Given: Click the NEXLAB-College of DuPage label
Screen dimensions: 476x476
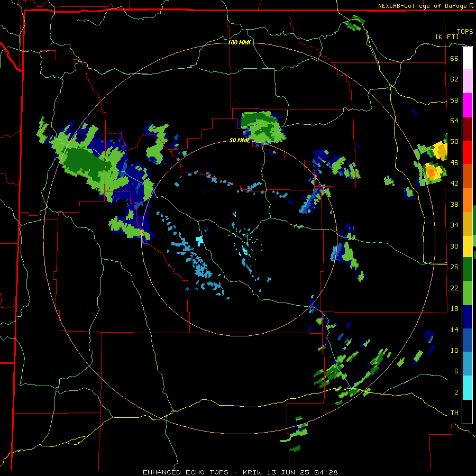Looking at the screenshot, I should (x=425, y=6).
